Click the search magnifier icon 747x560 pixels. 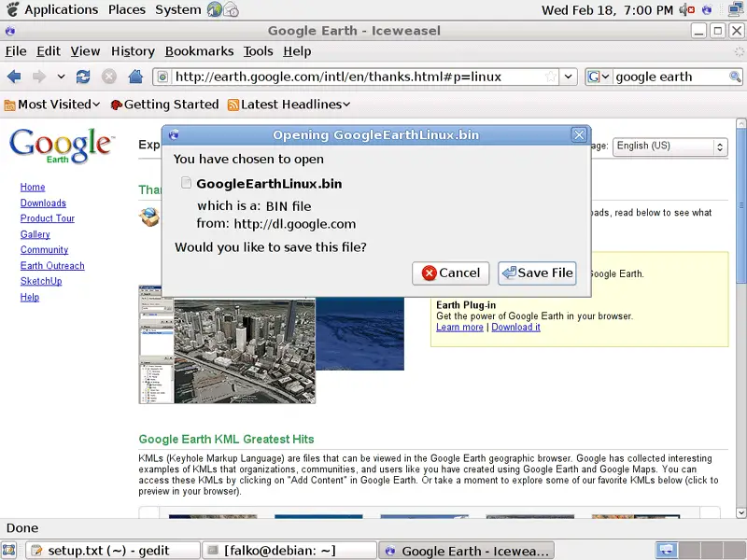[x=735, y=77]
